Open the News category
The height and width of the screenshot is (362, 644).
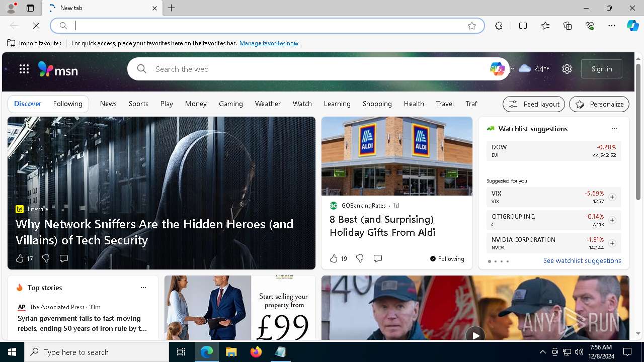[x=108, y=104]
